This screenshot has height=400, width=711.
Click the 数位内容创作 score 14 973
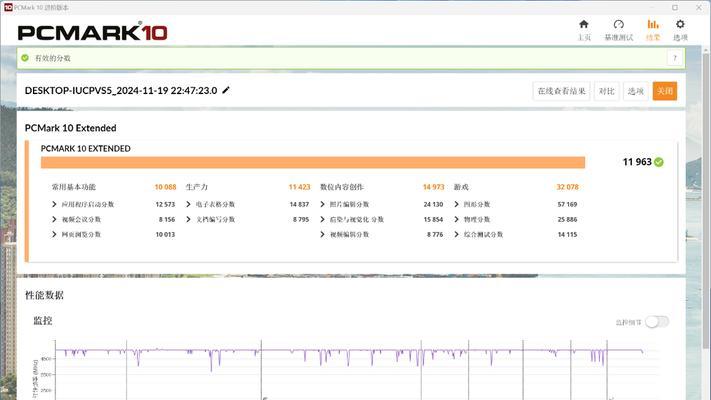433,187
